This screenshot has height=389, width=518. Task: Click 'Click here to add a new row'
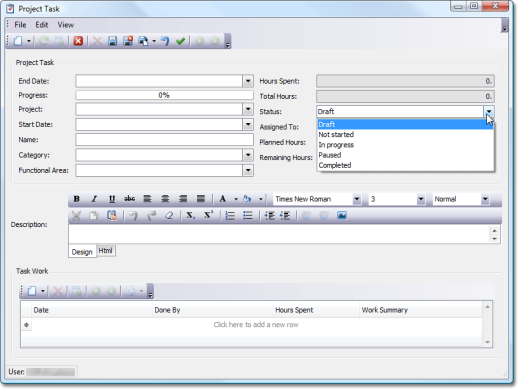coord(256,325)
